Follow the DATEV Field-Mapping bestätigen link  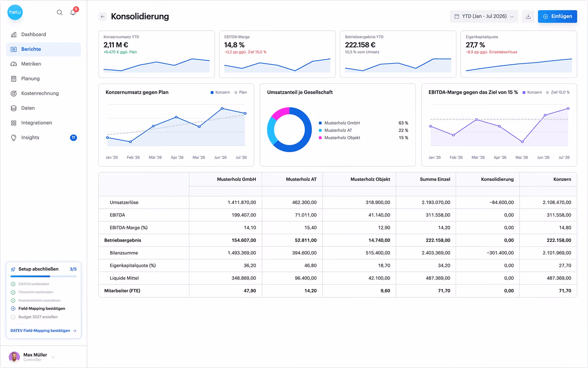(x=43, y=331)
